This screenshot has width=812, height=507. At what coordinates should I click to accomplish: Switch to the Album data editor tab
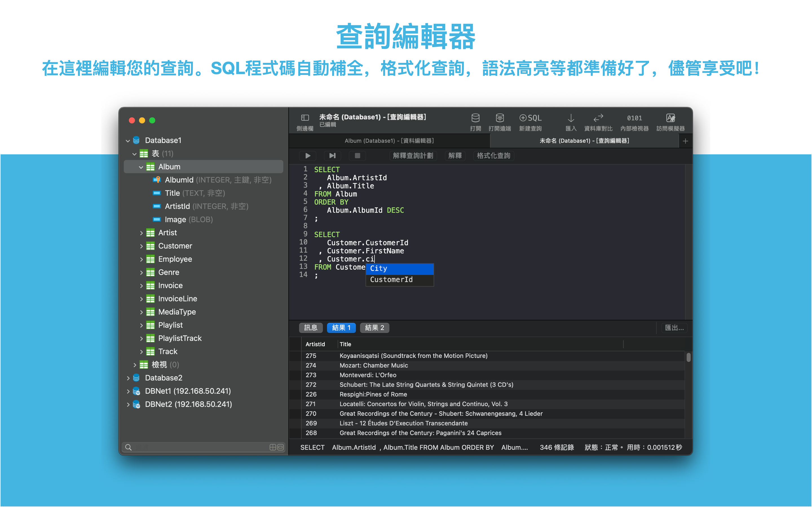(x=389, y=141)
